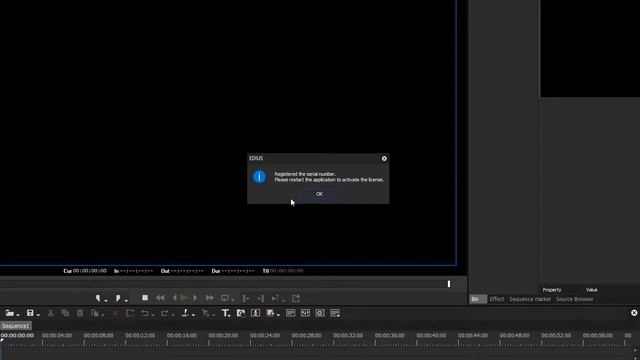Open the Redo history dropdown arrow
This screenshot has width=640, height=360.
(173, 315)
